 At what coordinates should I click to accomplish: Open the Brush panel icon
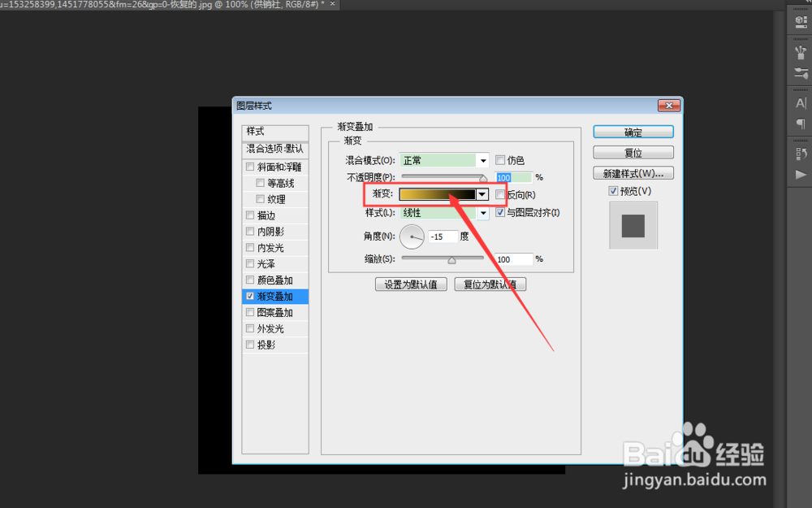[801, 52]
